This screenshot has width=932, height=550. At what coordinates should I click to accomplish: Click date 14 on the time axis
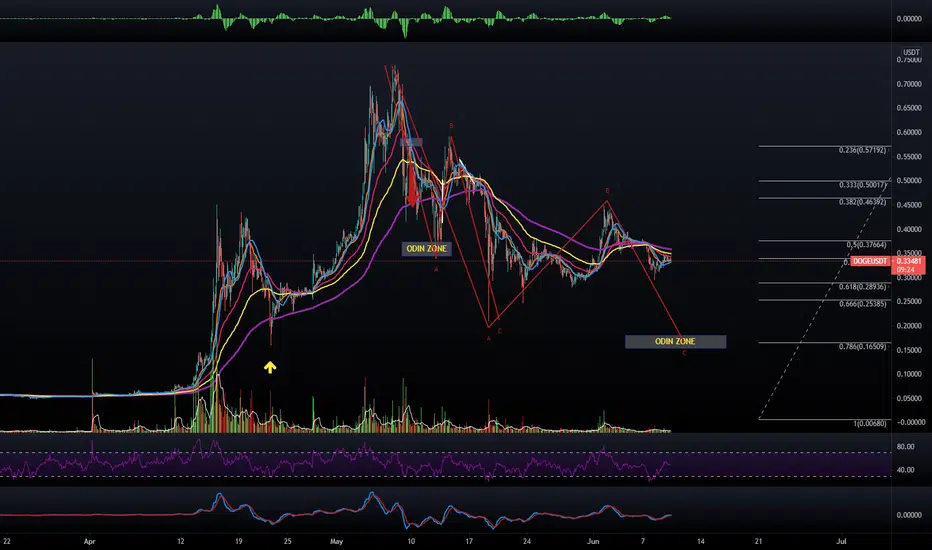(700, 542)
